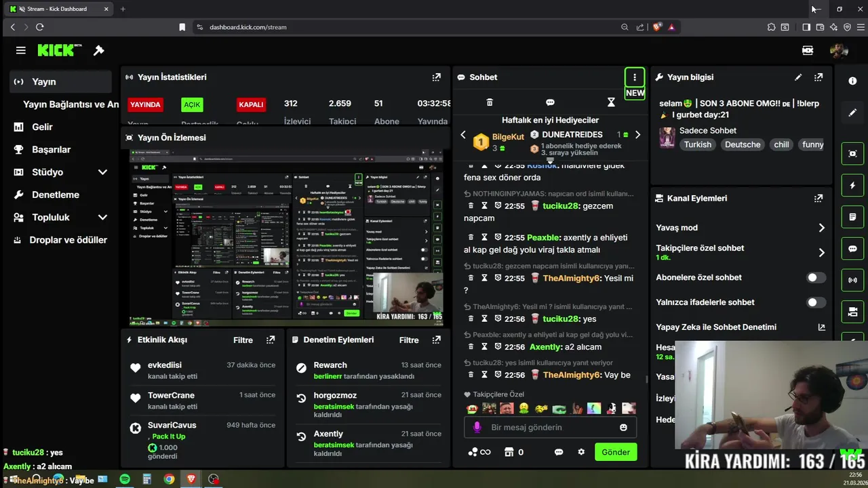868x488 pixels.
Task: Open the emoji picker in message box
Action: click(x=623, y=428)
